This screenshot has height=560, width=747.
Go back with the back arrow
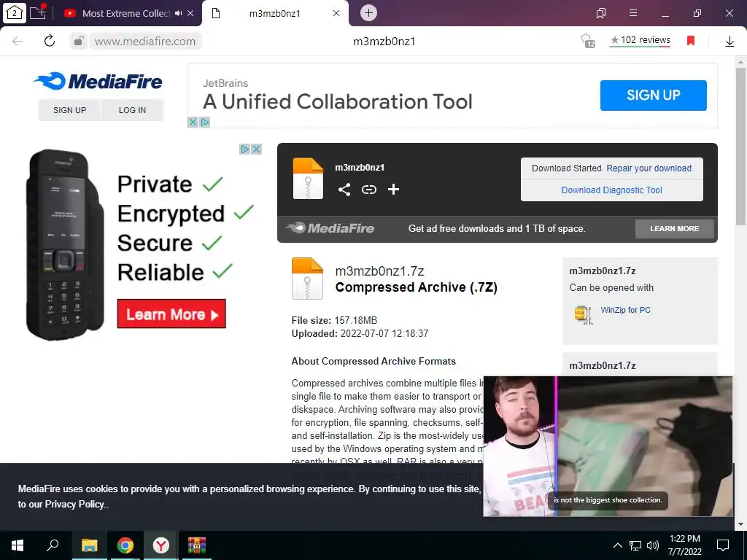(x=18, y=41)
